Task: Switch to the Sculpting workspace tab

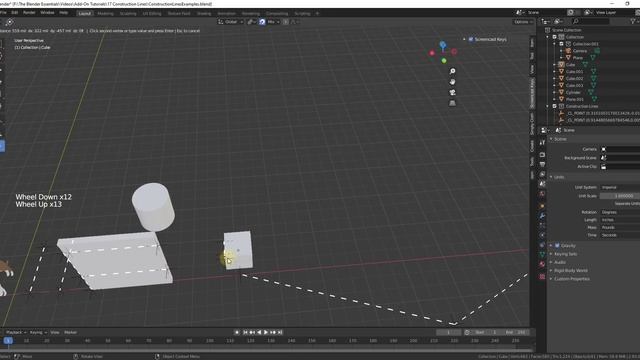Action: (x=128, y=13)
